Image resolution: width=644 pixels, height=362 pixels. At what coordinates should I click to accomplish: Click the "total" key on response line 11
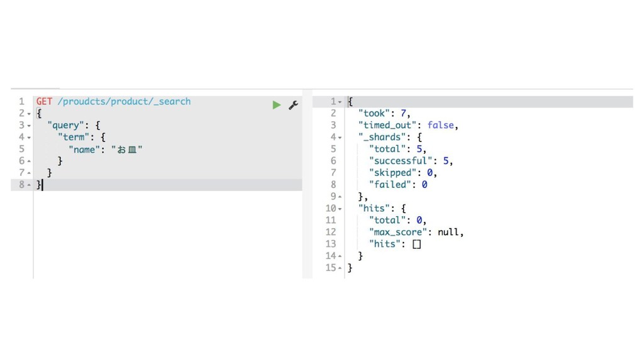387,221
